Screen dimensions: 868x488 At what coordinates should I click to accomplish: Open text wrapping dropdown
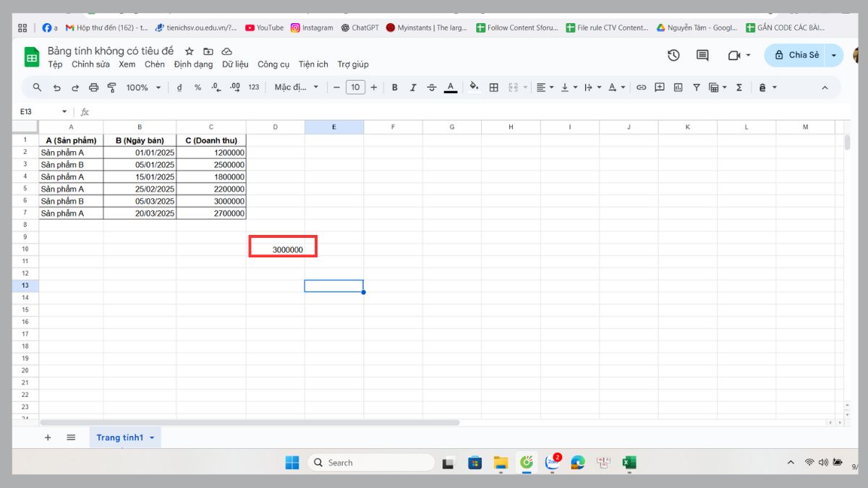coord(592,87)
